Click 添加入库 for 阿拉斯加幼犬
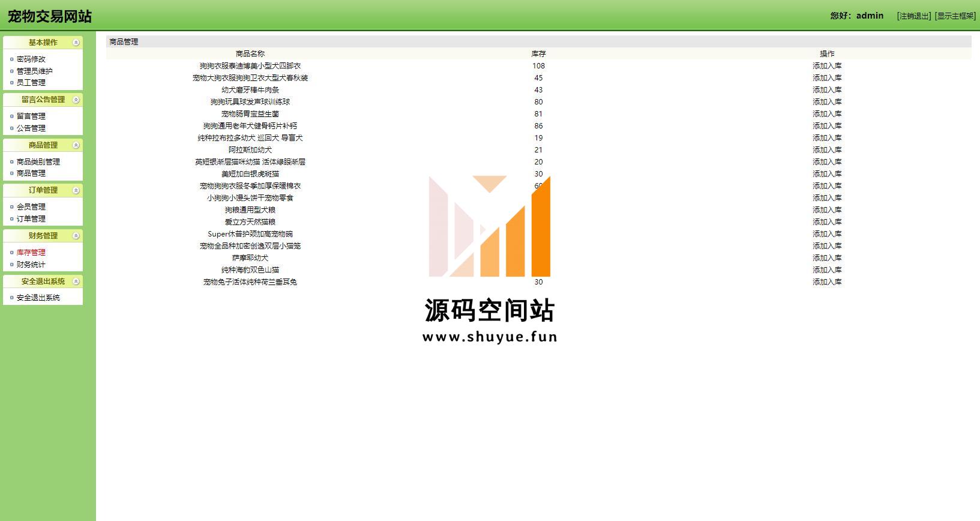Screen dimensions: 980x521 [x=827, y=150]
